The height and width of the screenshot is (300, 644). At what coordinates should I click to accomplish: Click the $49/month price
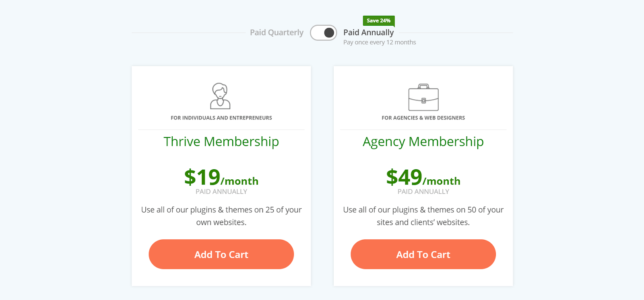pos(423,177)
